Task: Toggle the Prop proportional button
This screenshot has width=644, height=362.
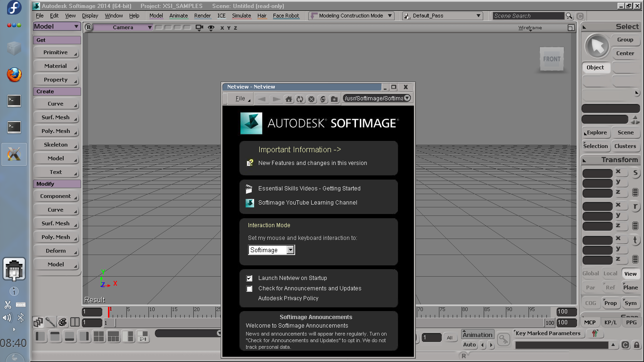Action: (x=611, y=303)
